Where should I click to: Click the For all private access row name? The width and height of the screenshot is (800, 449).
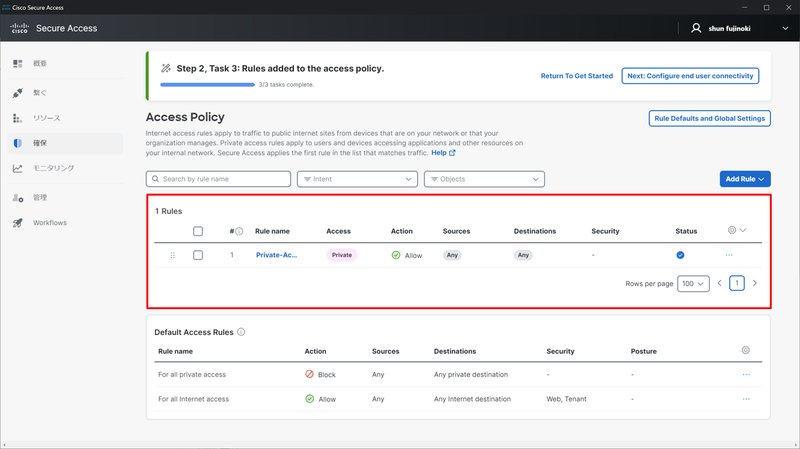pyautogui.click(x=192, y=375)
